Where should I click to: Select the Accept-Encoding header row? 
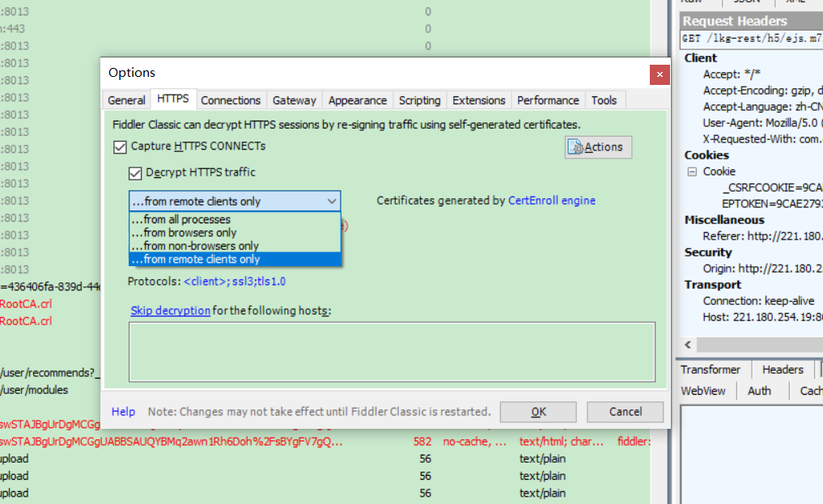click(762, 91)
